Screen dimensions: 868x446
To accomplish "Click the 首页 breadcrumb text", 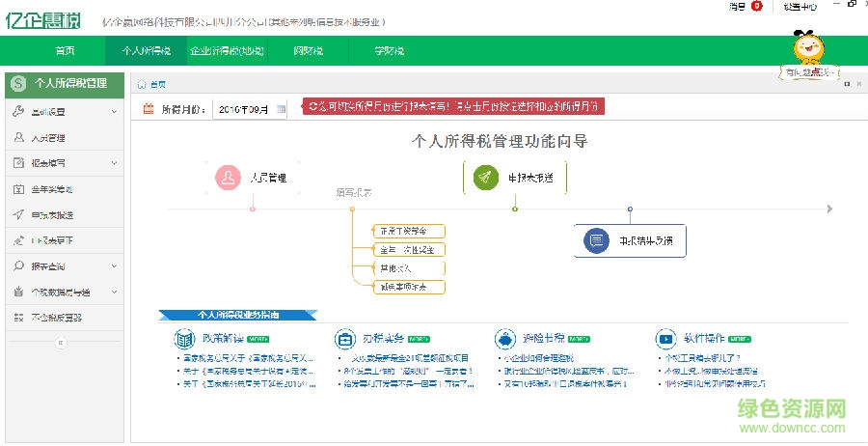I will 158,84.
